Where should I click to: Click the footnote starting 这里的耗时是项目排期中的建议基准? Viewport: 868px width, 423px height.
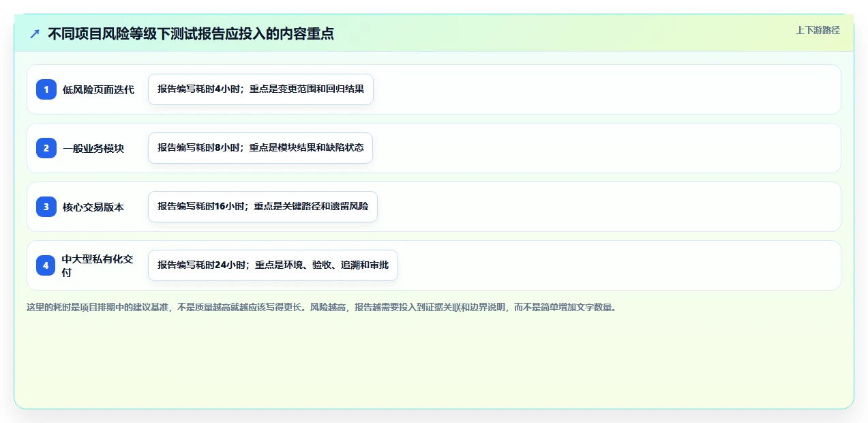pyautogui.click(x=322, y=307)
